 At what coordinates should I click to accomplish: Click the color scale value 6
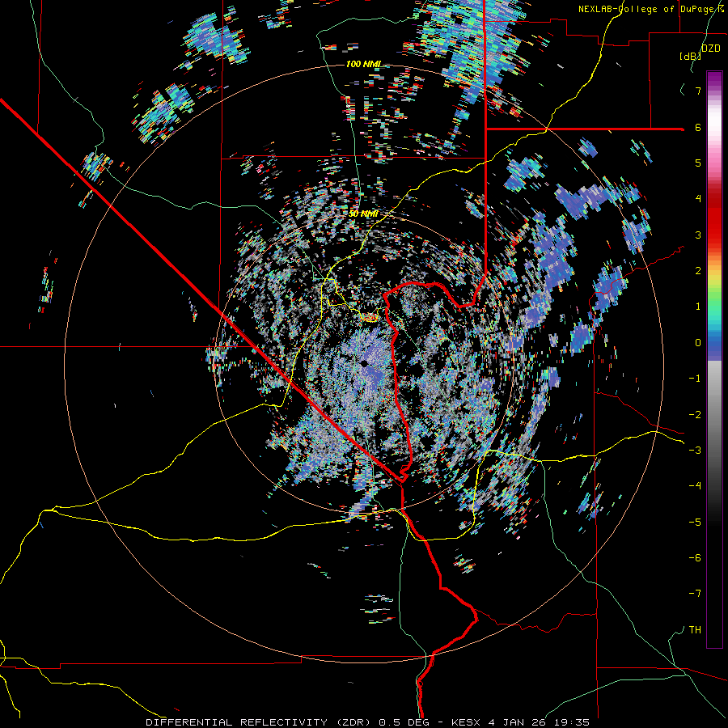click(x=698, y=127)
